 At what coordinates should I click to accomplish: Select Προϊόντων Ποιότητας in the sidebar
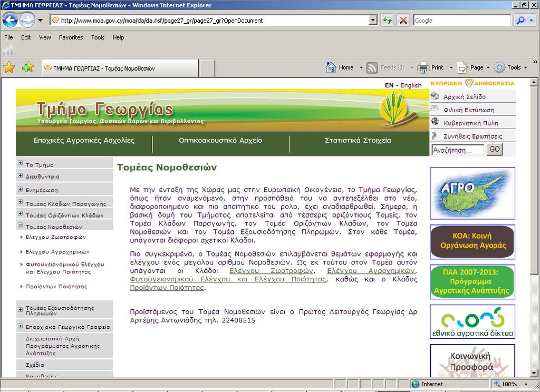(56, 286)
